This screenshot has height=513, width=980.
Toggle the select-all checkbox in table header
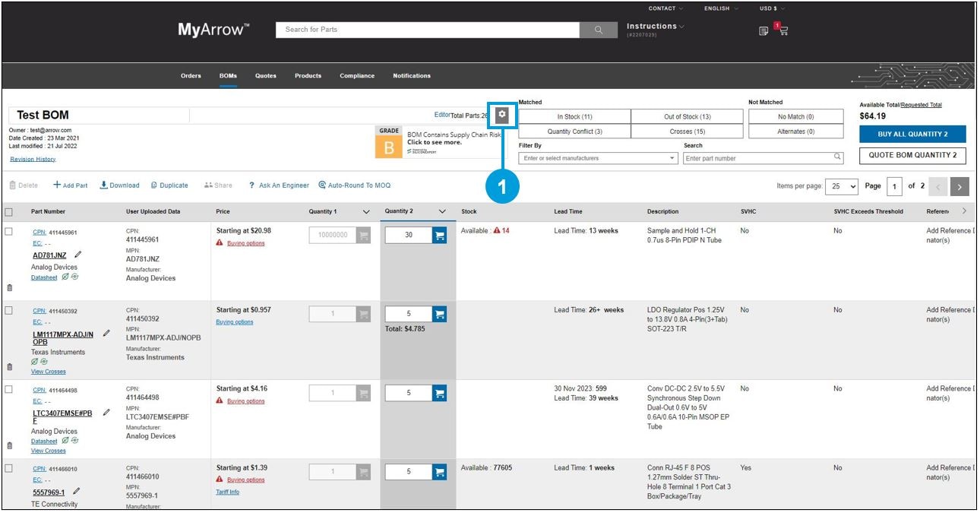pos(9,212)
